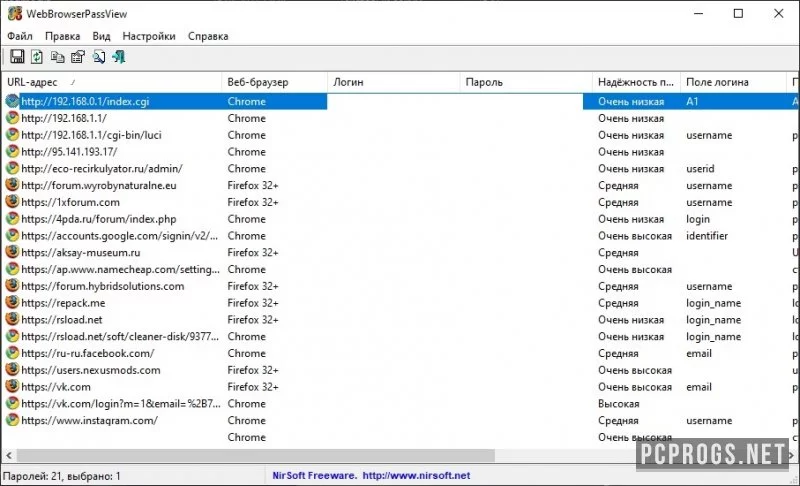
Task: Sort by Веб-браузер column header
Action: point(274,82)
